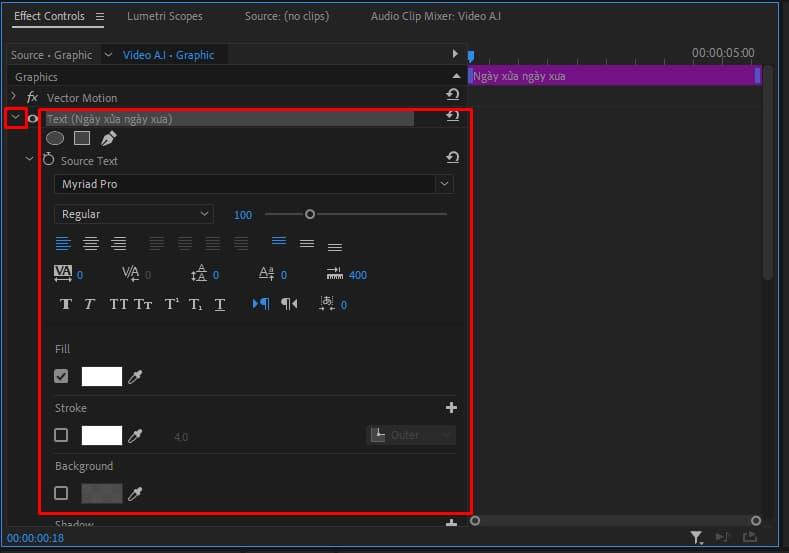Click the Tsume value field
Image resolution: width=789 pixels, height=553 pixels.
(344, 305)
